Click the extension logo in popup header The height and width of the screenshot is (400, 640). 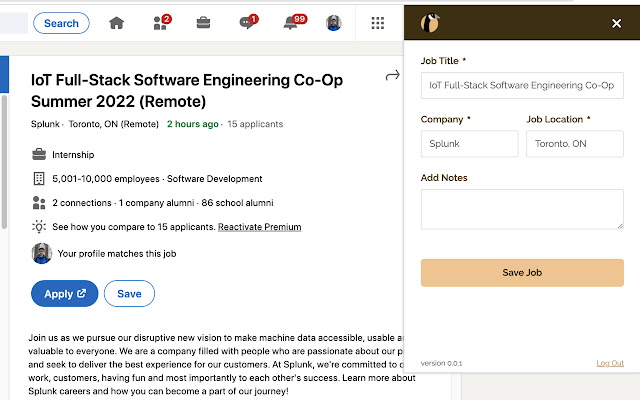[431, 22]
